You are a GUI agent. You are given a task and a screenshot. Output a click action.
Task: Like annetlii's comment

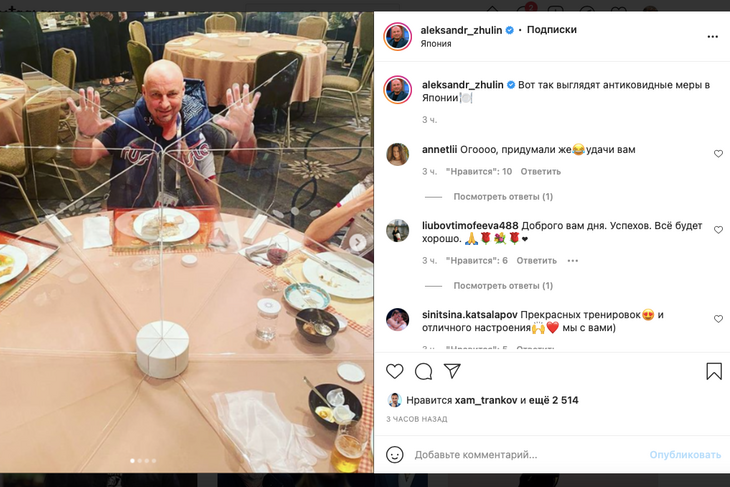pos(718,154)
